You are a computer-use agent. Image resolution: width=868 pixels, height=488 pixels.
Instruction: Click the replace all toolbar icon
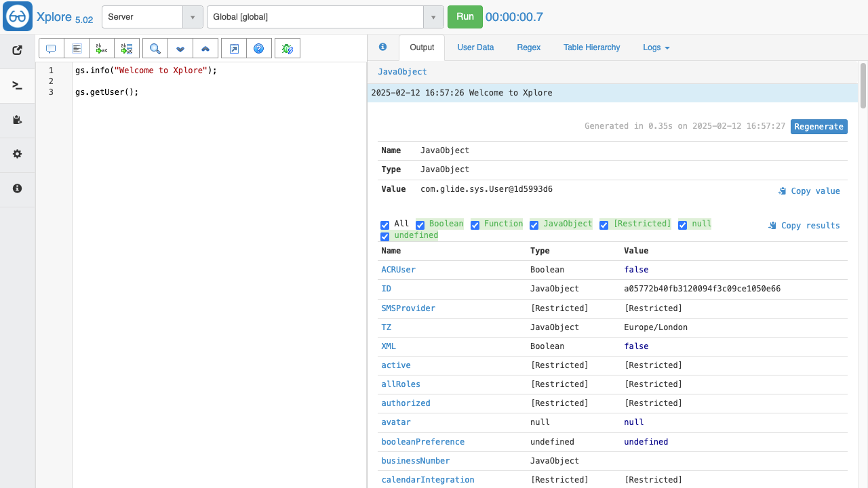coord(127,49)
